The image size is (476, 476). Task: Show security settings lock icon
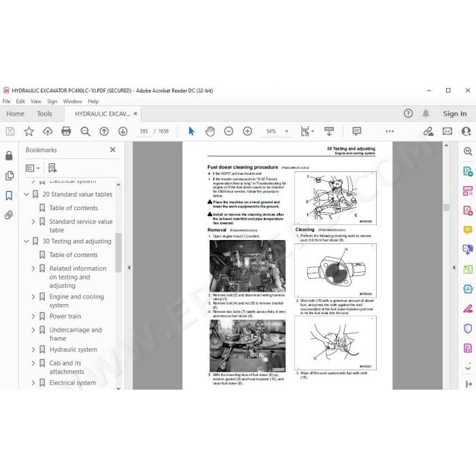click(9, 156)
